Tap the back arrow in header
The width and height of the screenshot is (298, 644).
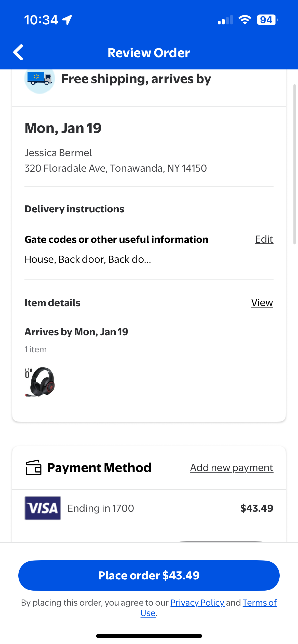click(x=18, y=52)
